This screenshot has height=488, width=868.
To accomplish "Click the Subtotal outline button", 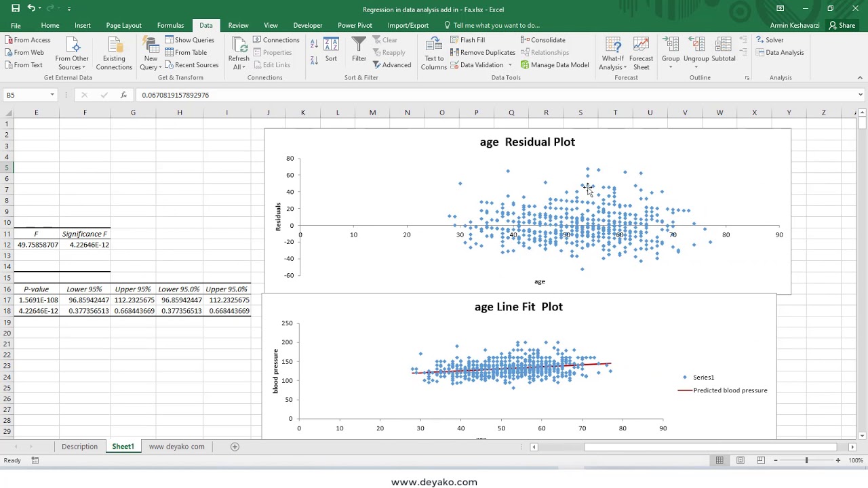I will 724,50.
